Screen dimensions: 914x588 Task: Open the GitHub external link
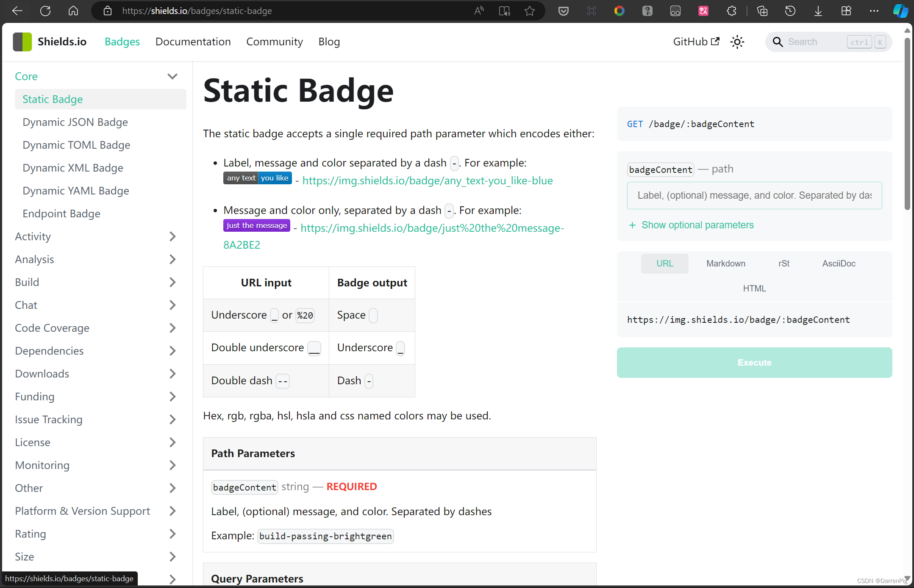[x=696, y=42]
